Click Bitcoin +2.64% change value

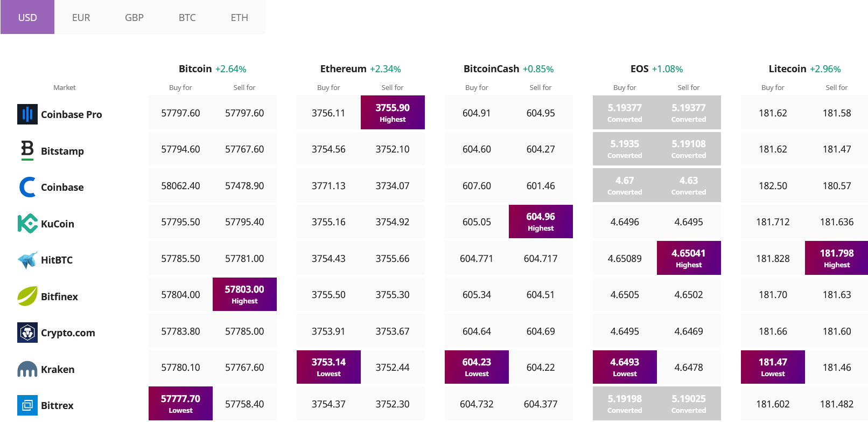230,69
